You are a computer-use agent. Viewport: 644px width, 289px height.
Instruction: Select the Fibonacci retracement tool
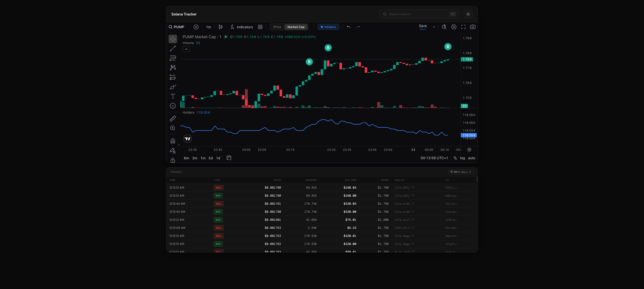pyautogui.click(x=173, y=58)
